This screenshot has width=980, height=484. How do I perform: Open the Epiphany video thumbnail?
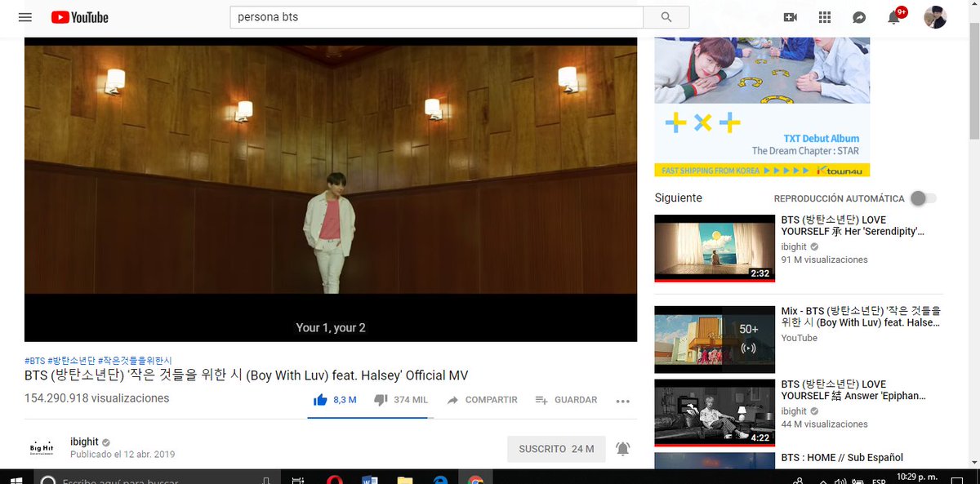point(715,412)
